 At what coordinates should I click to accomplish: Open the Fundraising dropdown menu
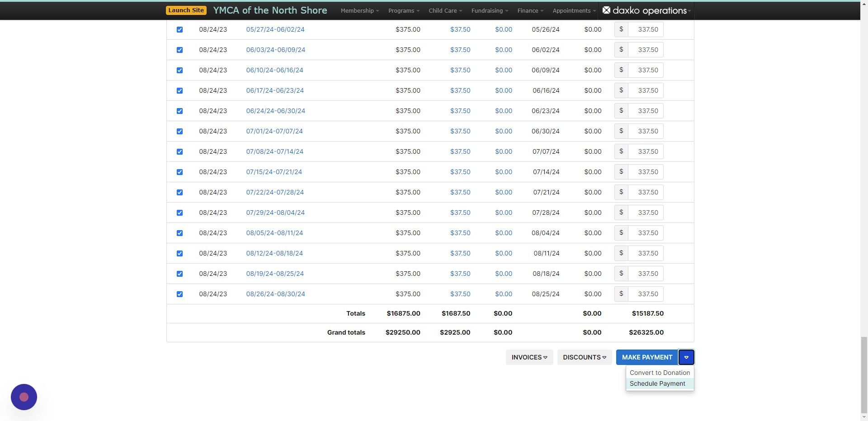point(490,10)
